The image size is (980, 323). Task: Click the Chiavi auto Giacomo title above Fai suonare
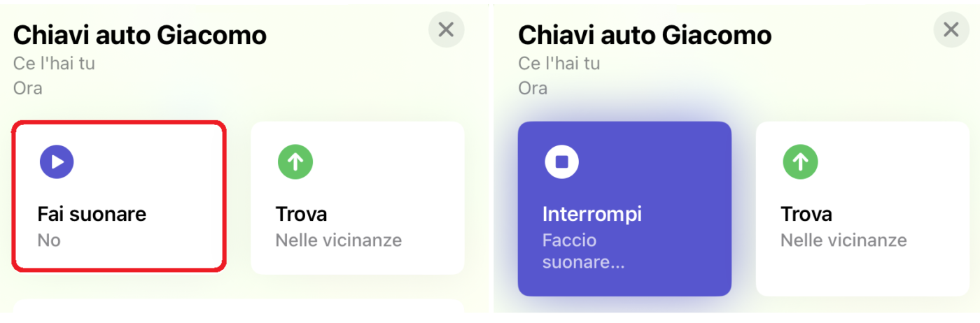pos(140,35)
